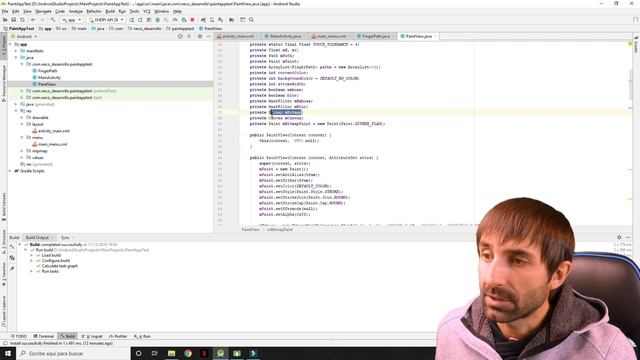
Task: Click the Search Everywhere magnifier icon
Action: 251,20
